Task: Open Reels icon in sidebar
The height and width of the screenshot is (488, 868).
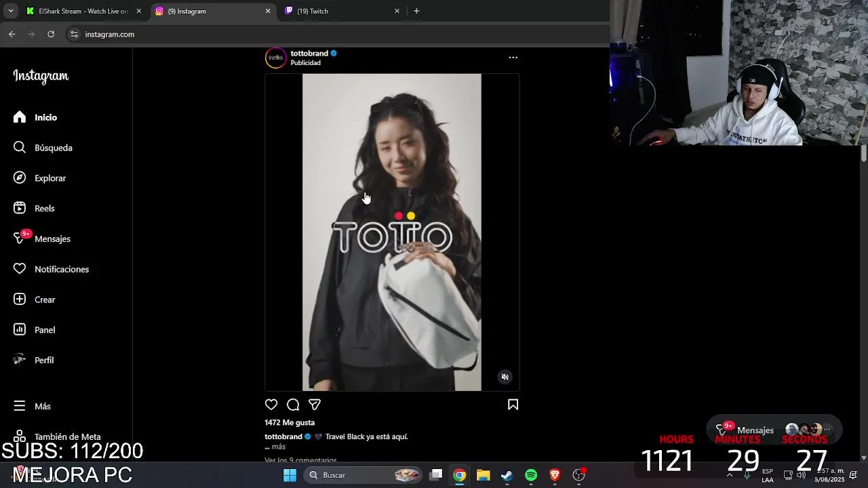Action: (x=20, y=208)
